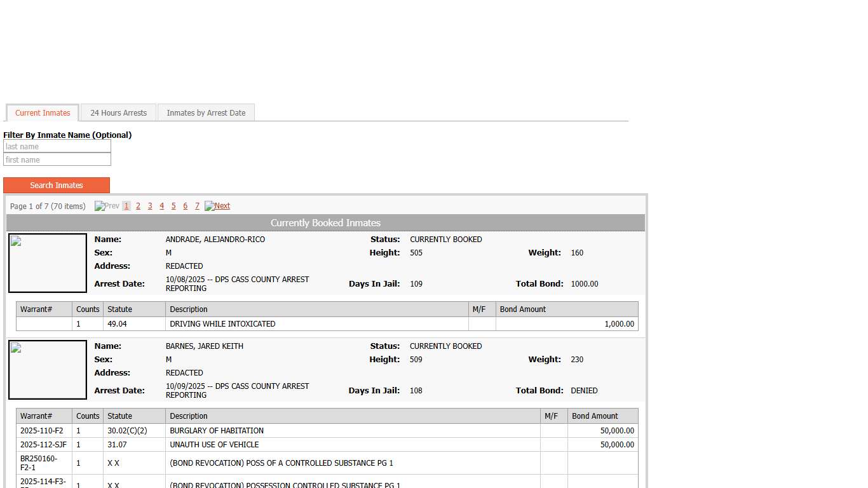Go to last page 7
This screenshot has width=868, height=488.
197,206
